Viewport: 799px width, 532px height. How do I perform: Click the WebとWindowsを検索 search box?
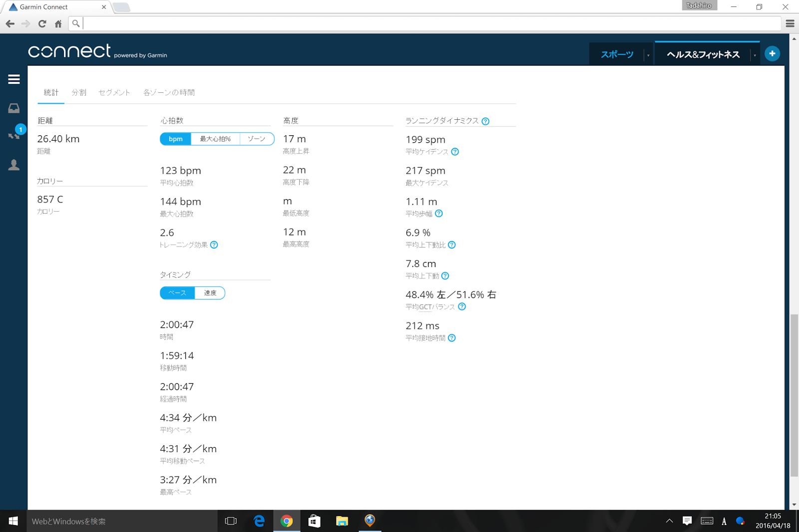122,521
